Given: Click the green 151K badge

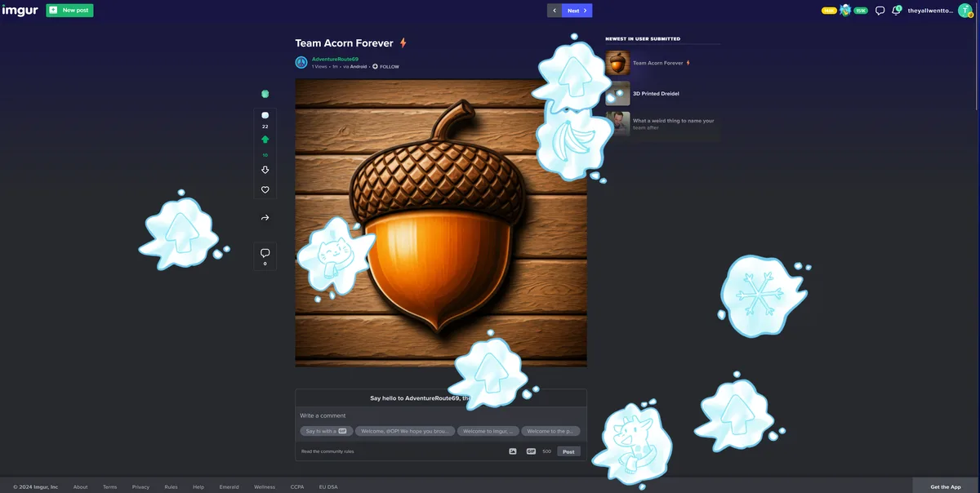Looking at the screenshot, I should pyautogui.click(x=860, y=11).
